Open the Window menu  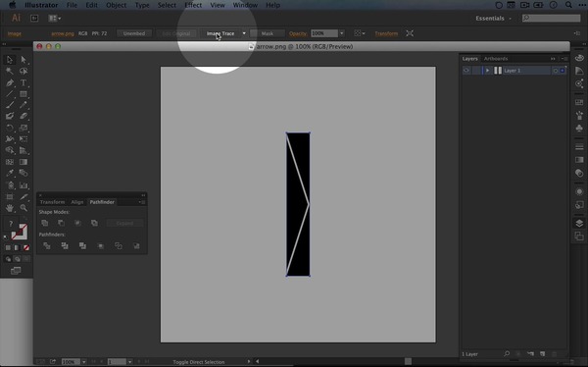click(x=245, y=5)
